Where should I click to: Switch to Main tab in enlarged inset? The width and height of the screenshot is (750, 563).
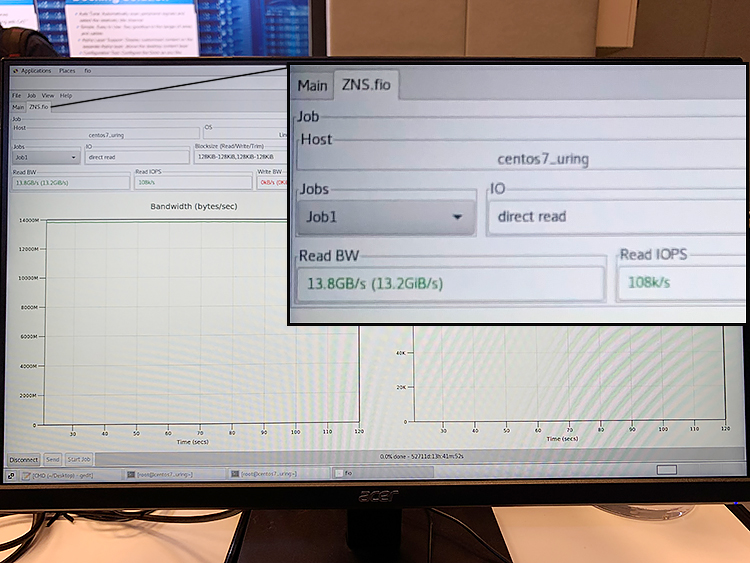pyautogui.click(x=313, y=86)
